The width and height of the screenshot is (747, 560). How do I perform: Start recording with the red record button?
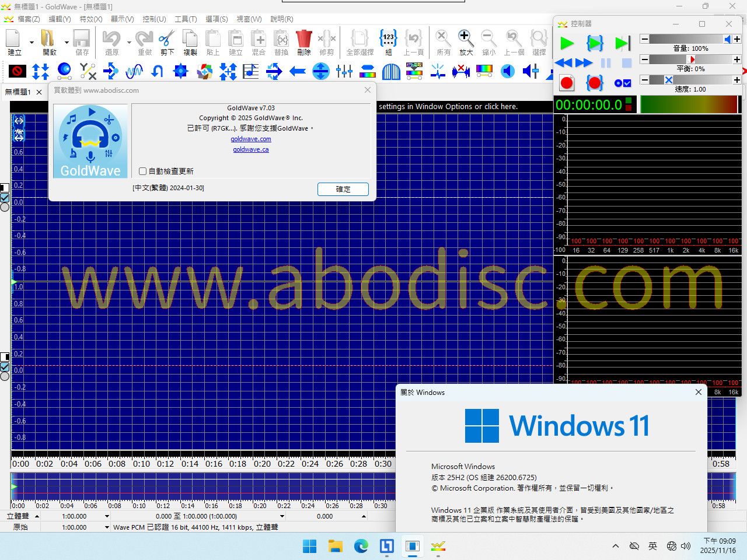(566, 83)
